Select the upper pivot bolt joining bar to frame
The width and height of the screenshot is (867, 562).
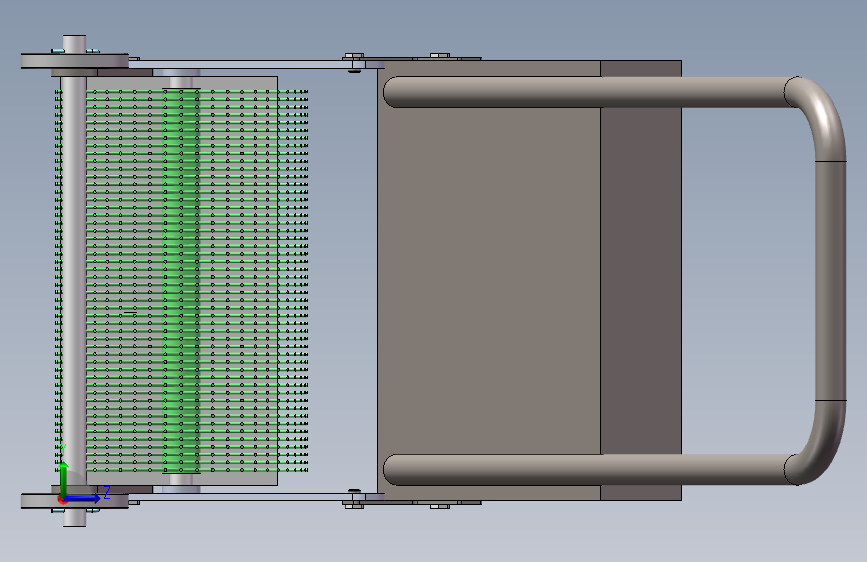click(x=354, y=63)
